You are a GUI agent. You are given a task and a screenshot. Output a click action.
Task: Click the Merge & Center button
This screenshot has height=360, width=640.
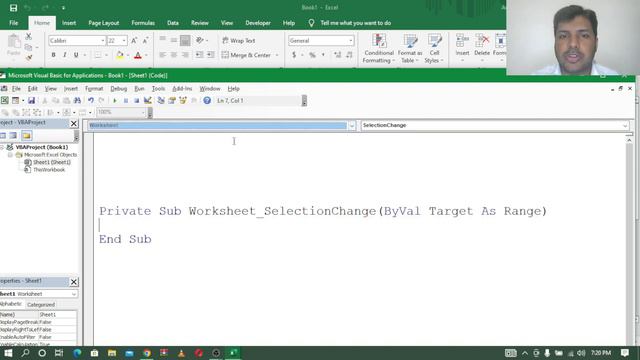click(x=246, y=55)
